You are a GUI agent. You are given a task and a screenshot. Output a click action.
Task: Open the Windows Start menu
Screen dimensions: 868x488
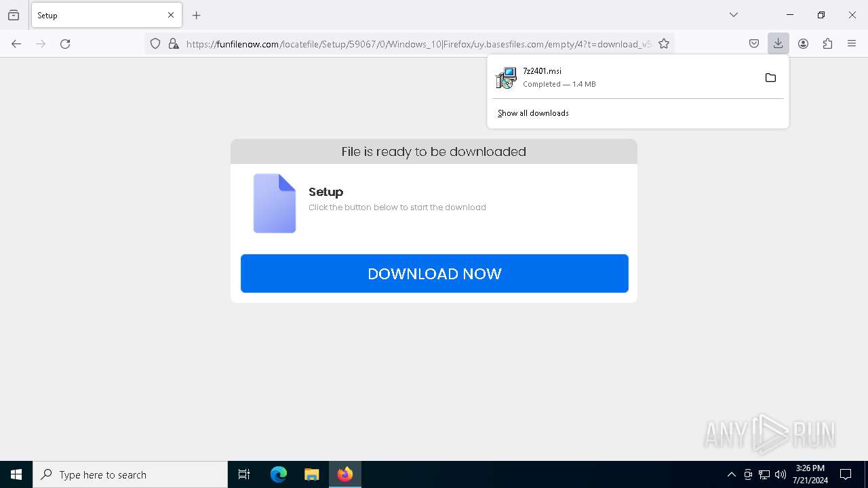(x=16, y=474)
